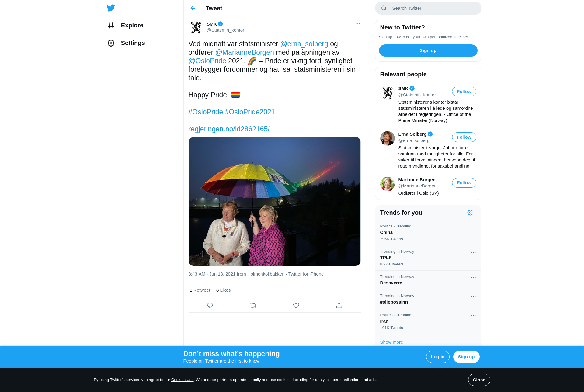This screenshot has height=392, width=584.
Task: Click the reply icon
Action: (x=210, y=305)
